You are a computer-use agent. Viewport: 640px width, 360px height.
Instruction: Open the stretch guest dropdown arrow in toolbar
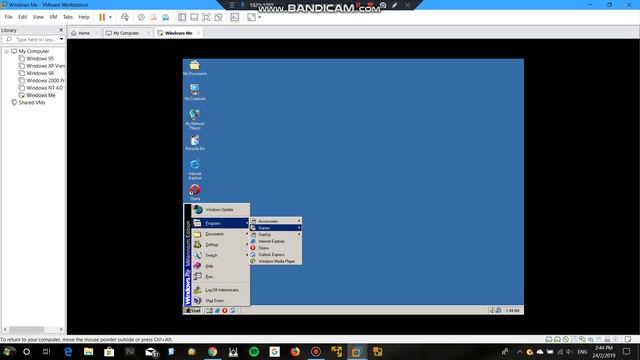[260, 17]
